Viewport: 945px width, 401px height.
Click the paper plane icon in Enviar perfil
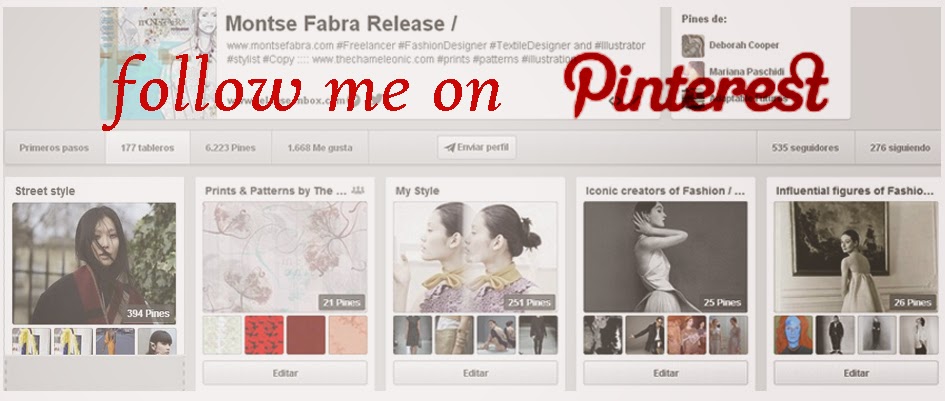450,147
